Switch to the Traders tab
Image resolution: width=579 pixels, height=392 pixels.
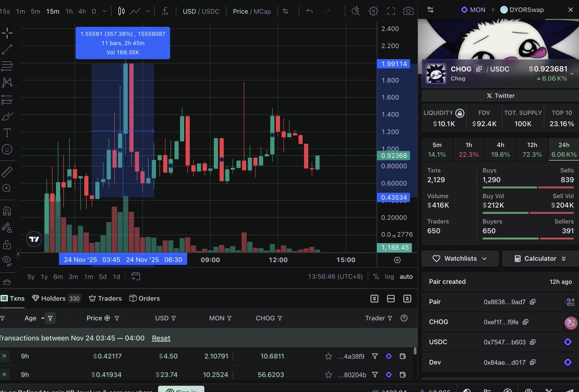105,298
